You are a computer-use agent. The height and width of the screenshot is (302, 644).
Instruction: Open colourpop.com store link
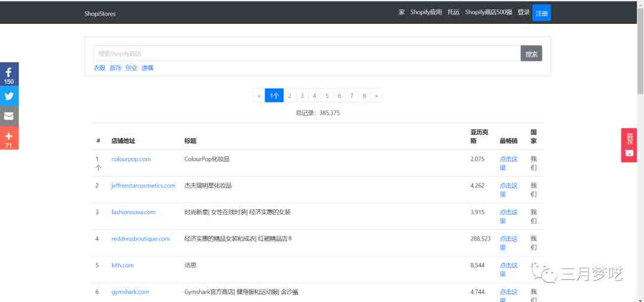coord(131,159)
